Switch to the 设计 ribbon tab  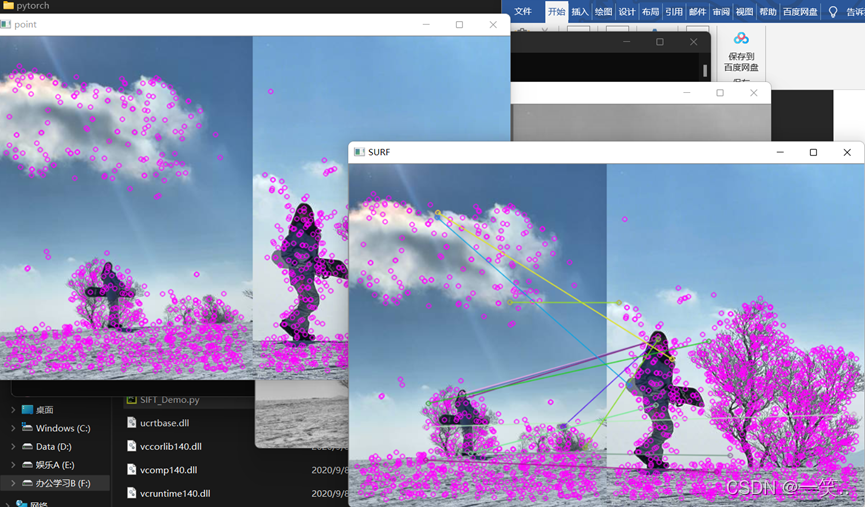[627, 12]
